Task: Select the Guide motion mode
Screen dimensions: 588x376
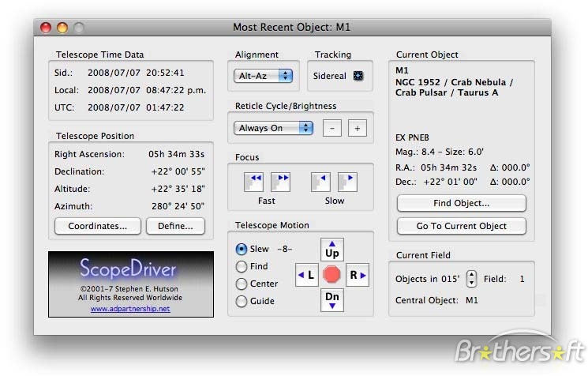Action: pos(242,301)
